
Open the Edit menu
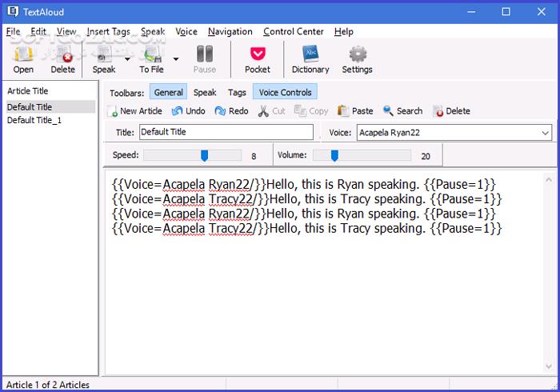point(38,32)
